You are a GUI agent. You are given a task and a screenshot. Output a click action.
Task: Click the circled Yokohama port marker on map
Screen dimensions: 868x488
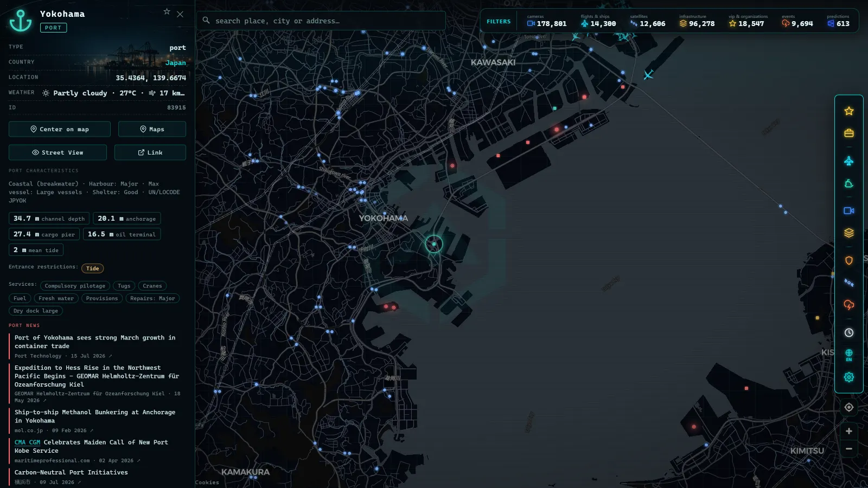tap(434, 244)
